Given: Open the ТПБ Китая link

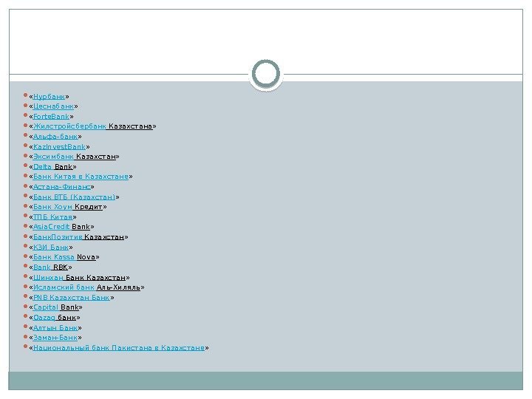Looking at the screenshot, I should [52, 217].
